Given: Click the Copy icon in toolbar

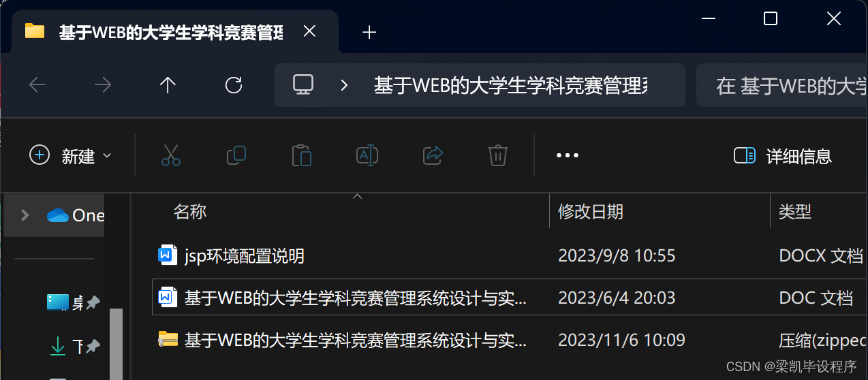Looking at the screenshot, I should [x=236, y=155].
